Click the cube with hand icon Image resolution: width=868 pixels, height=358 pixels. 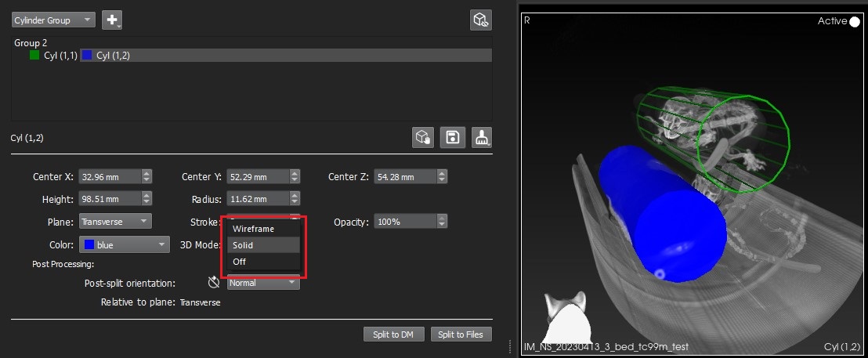pyautogui.click(x=423, y=138)
